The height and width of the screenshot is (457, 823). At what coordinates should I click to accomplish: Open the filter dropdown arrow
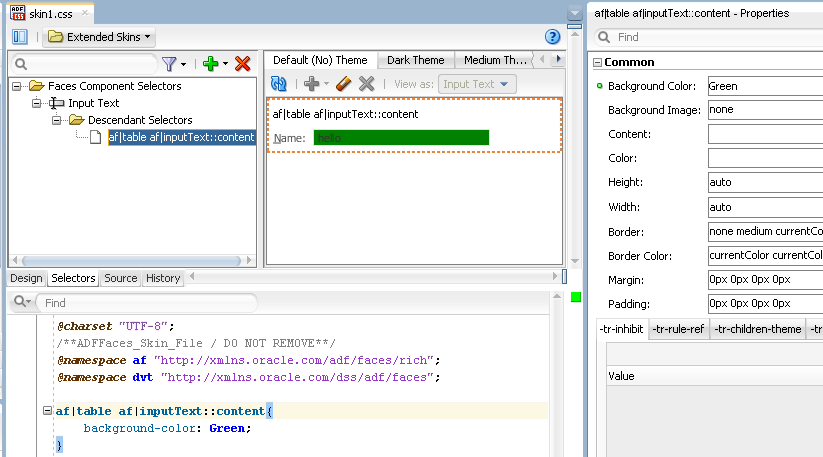(x=183, y=65)
